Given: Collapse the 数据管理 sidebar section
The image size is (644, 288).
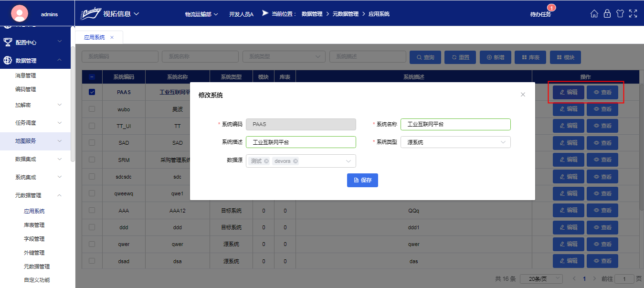Looking at the screenshot, I should click(35, 61).
